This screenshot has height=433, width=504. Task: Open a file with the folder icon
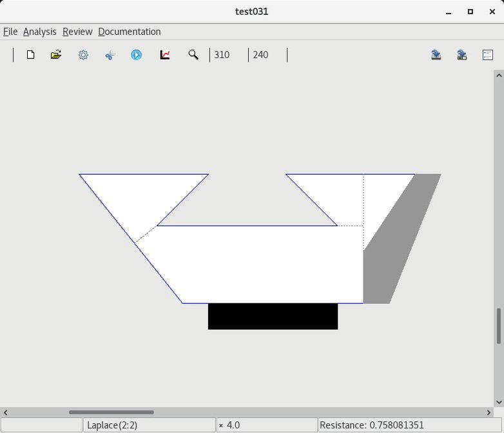[x=56, y=55]
